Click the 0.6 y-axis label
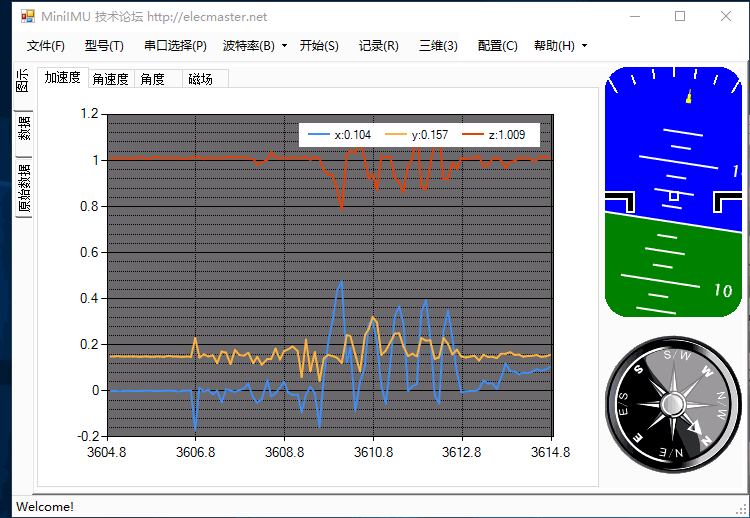 pyautogui.click(x=89, y=252)
